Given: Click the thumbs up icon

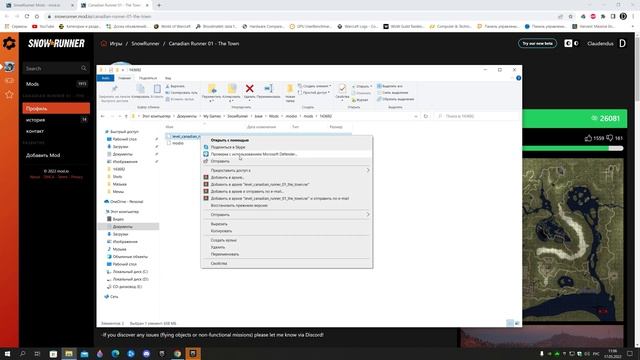Looking at the screenshot, I should [x=588, y=138].
